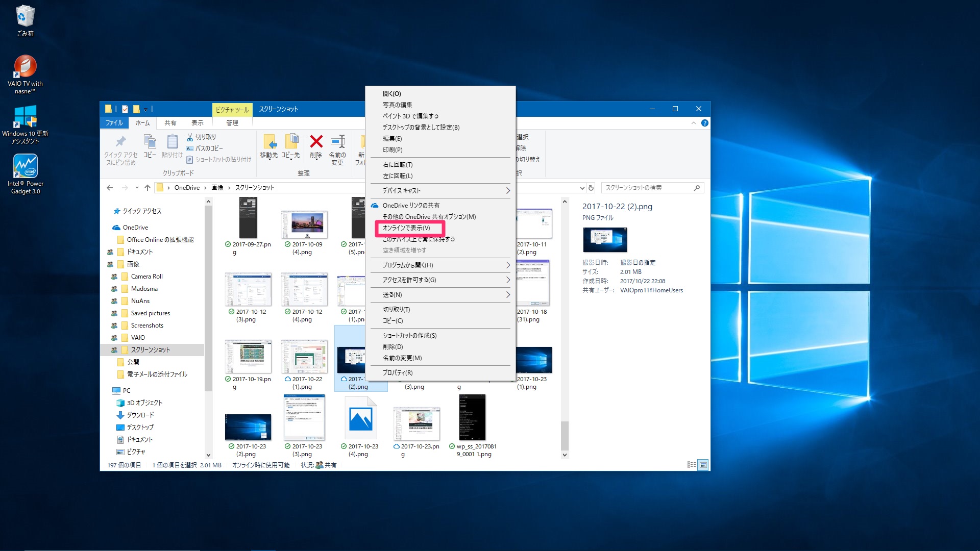Click new folder quick access toolbar icon
This screenshot has width=980, height=551.
coord(136,109)
